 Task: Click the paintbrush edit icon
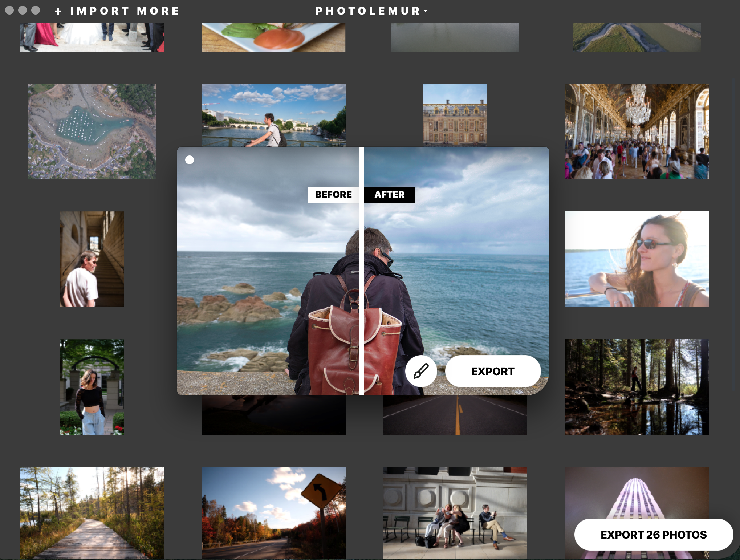(421, 371)
